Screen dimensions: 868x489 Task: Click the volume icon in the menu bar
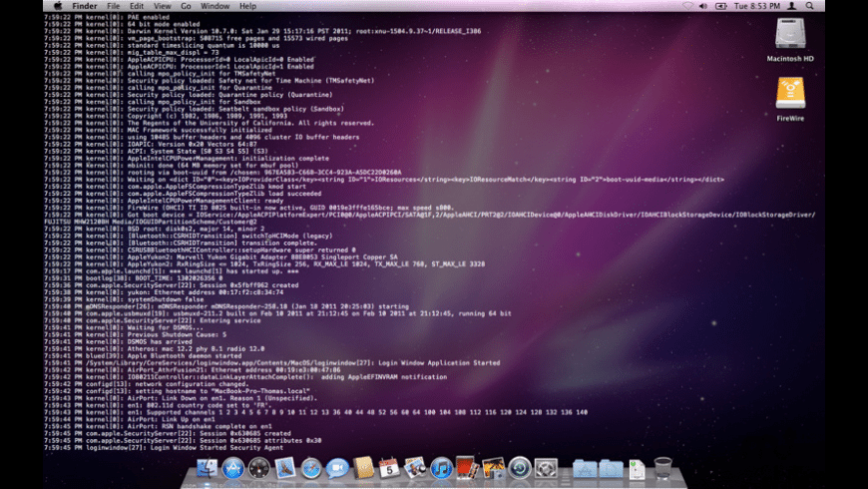[703, 6]
